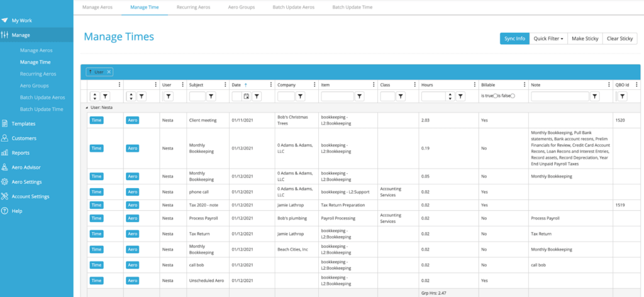Open Aero Groups in sidebar submenu

[35, 86]
